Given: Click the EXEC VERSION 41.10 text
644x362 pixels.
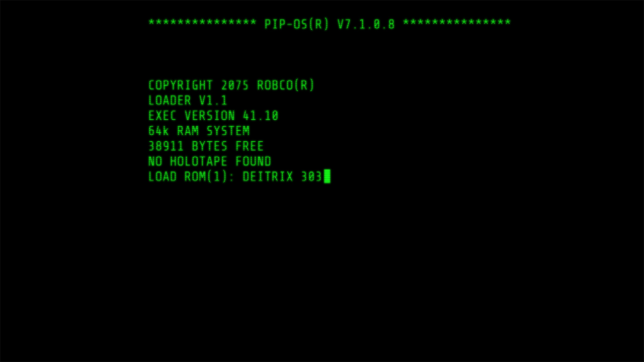Looking at the screenshot, I should click(x=213, y=116).
